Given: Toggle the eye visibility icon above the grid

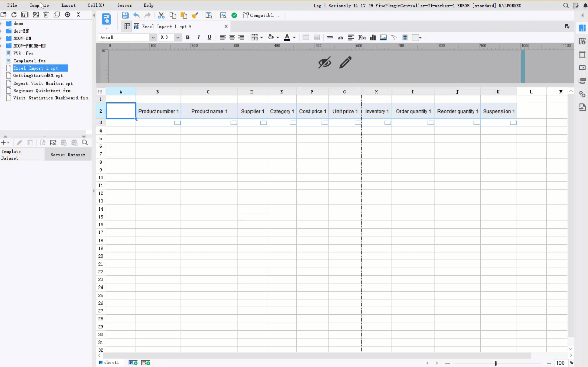Looking at the screenshot, I should pos(324,62).
